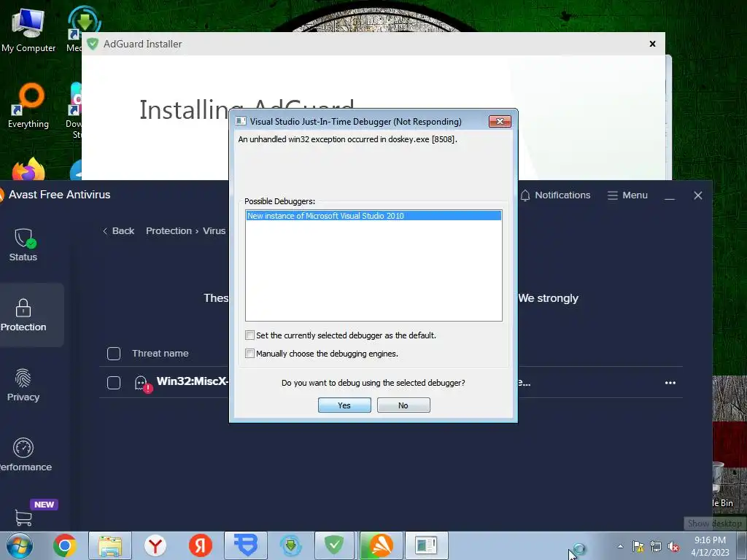This screenshot has width=747, height=560.
Task: Close the Avast Free Antivirus window
Action: click(x=698, y=195)
